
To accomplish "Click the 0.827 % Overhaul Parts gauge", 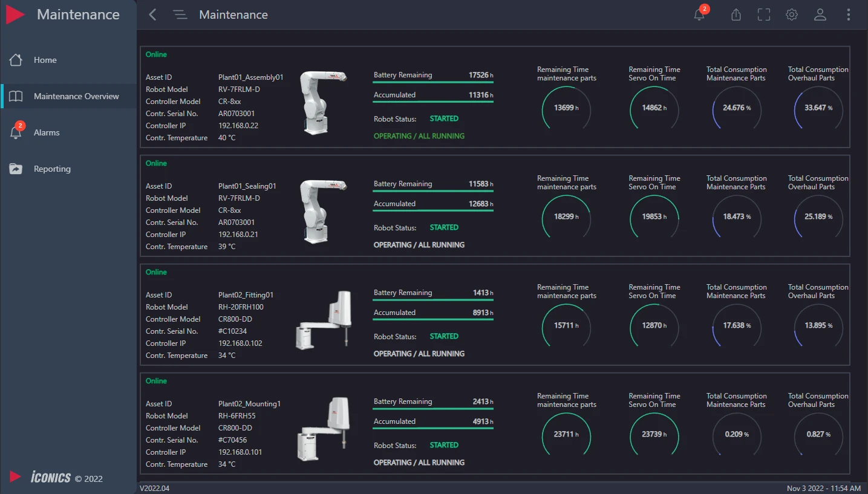I will (x=818, y=434).
